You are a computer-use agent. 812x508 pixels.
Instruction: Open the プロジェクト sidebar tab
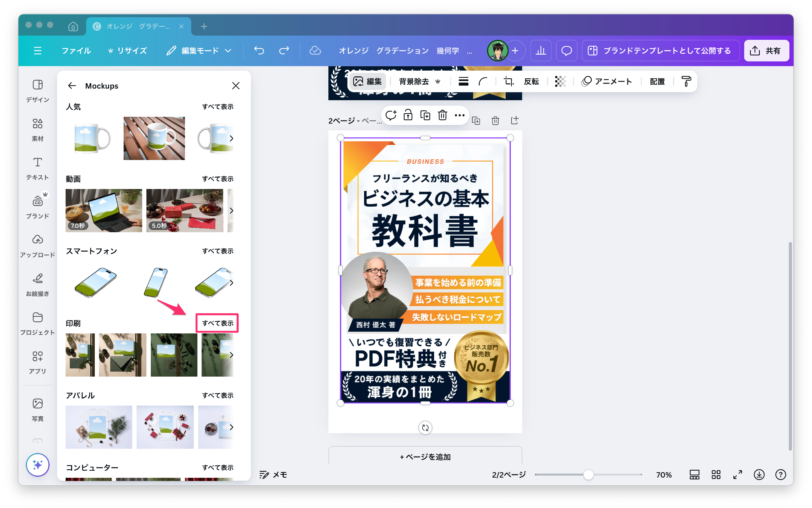pyautogui.click(x=38, y=323)
